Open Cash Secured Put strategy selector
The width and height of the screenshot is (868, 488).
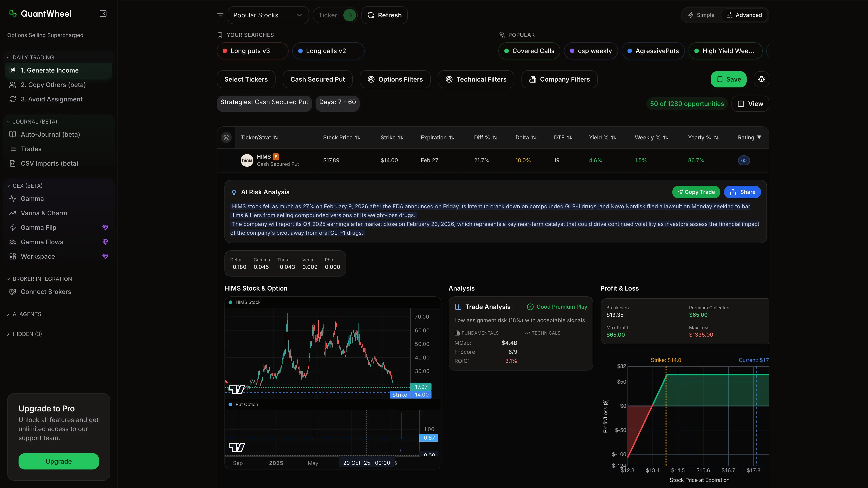317,80
